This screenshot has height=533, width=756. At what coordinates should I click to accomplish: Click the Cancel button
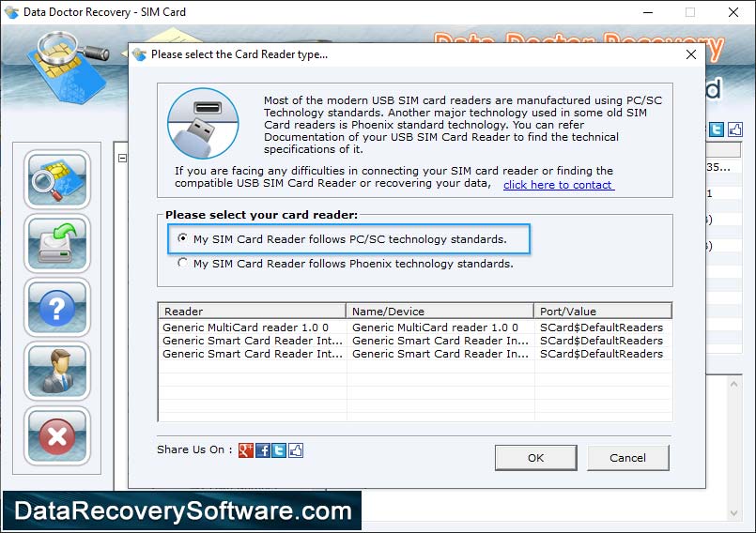627,457
